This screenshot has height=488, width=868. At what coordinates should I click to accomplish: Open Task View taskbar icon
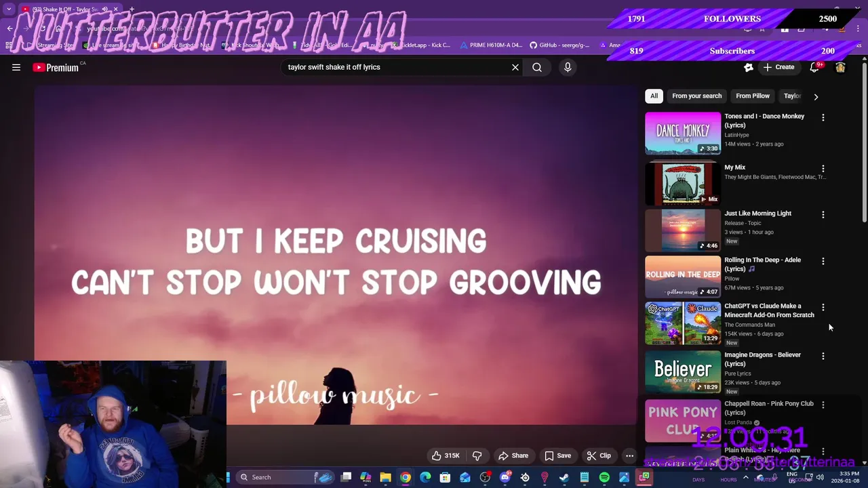(346, 477)
